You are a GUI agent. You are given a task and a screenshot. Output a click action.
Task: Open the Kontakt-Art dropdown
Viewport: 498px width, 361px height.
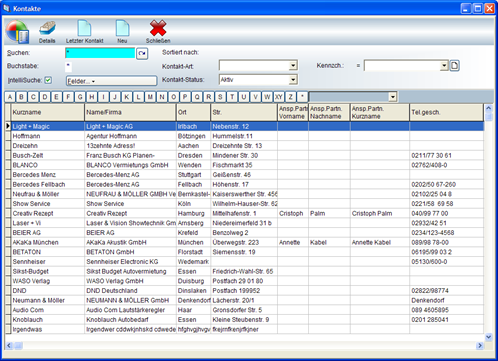[293, 65]
